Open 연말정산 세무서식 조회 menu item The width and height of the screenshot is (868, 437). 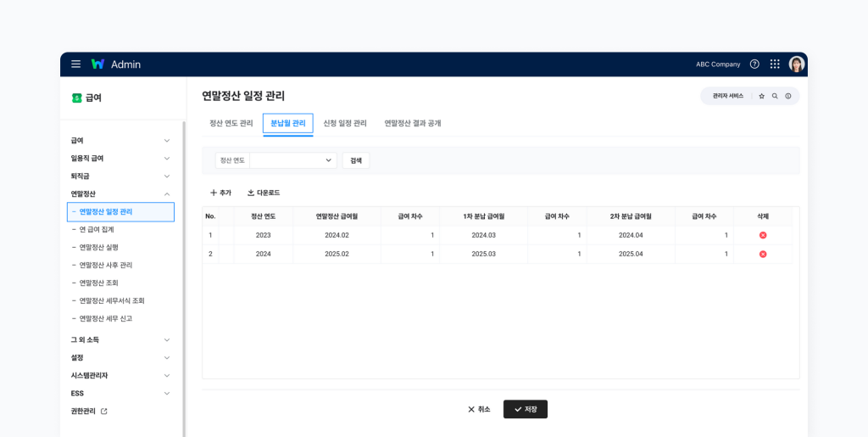[x=112, y=300]
